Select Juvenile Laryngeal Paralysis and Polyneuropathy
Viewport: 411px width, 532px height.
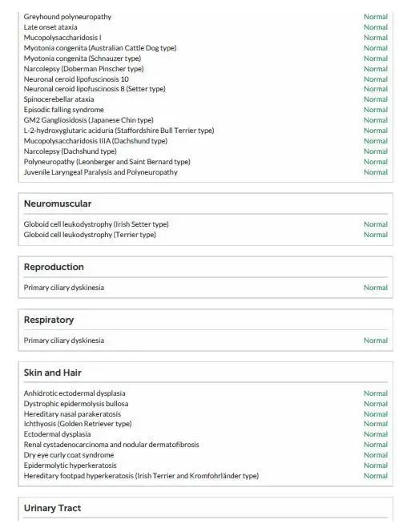pyautogui.click(x=100, y=172)
